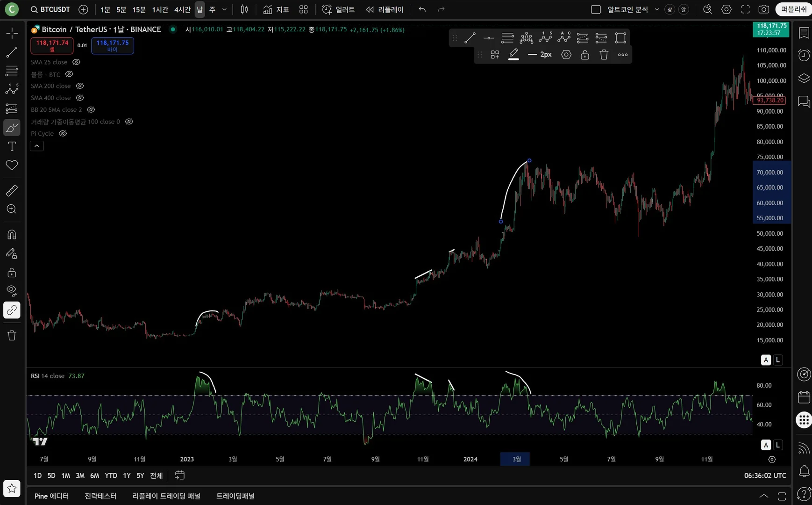
Task: Toggle the lock on the selected drawing
Action: (x=585, y=55)
